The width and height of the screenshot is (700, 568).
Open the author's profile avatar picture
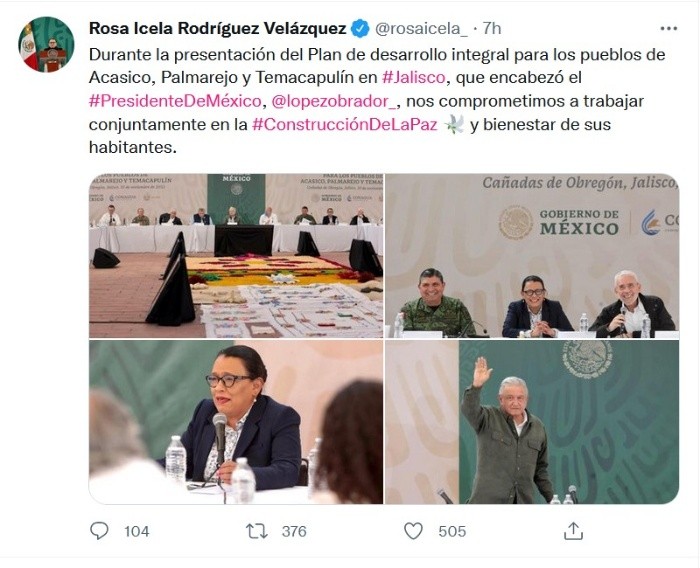(x=46, y=44)
